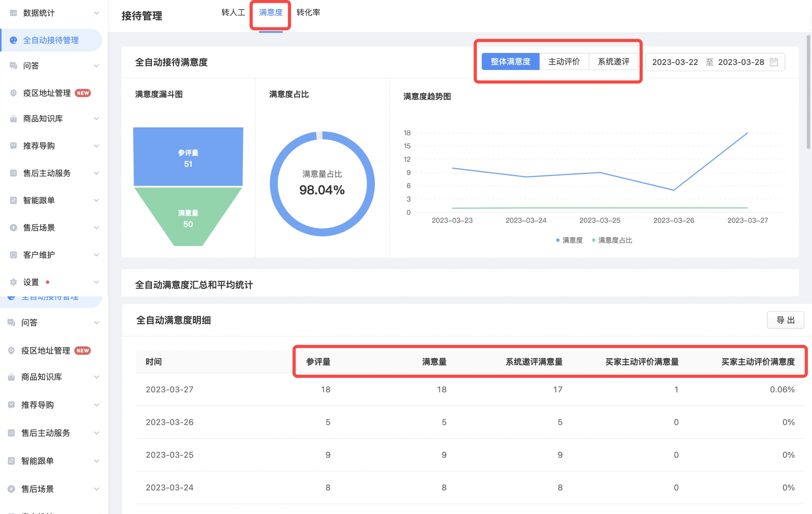Click the yen coin icon of upper 售后场景
Viewport: 812px width, 514px height.
pos(13,228)
